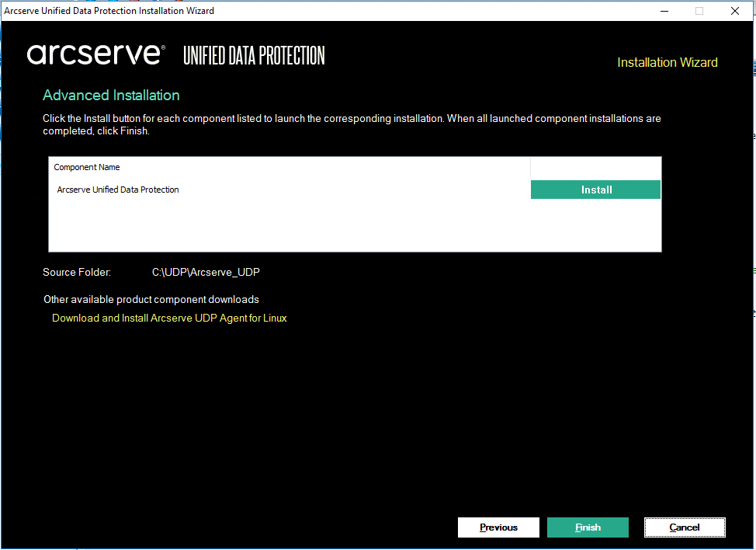The width and height of the screenshot is (756, 550).
Task: Cancel the installation wizard
Action: pyautogui.click(x=685, y=527)
